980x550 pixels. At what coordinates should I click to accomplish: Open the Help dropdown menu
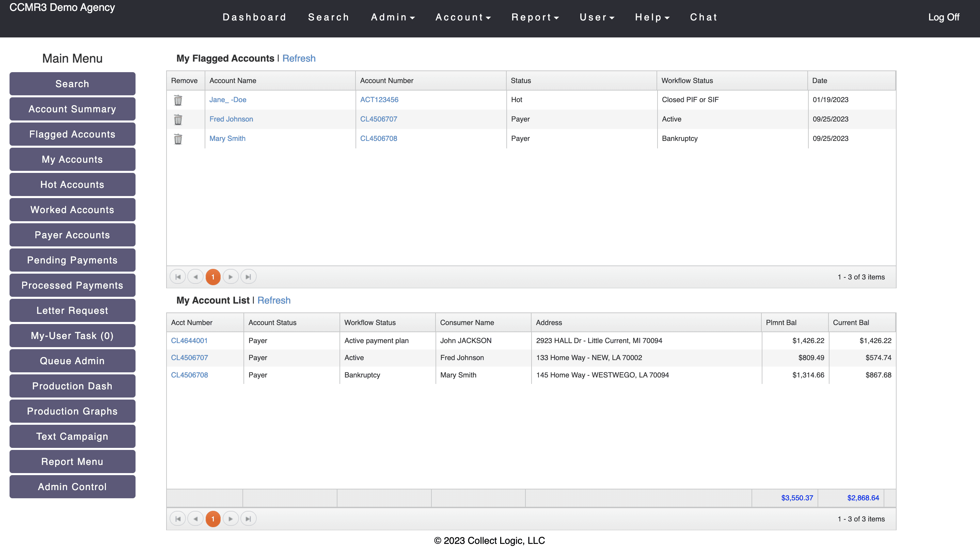point(652,17)
